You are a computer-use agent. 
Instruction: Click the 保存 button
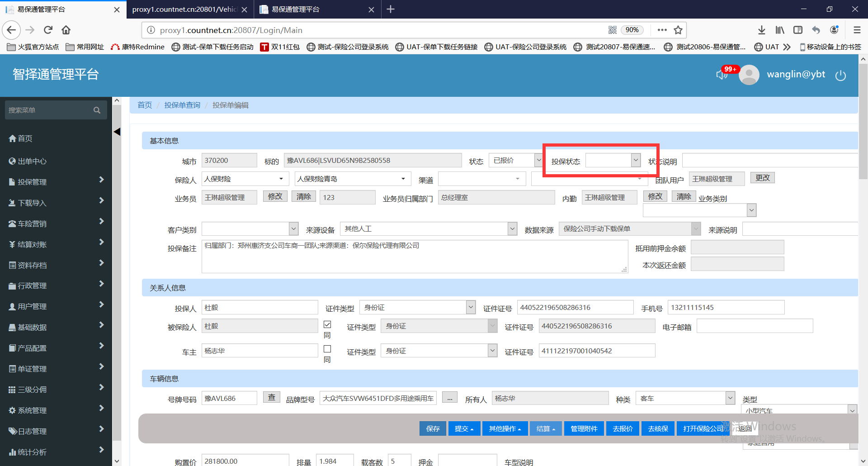coord(433,428)
